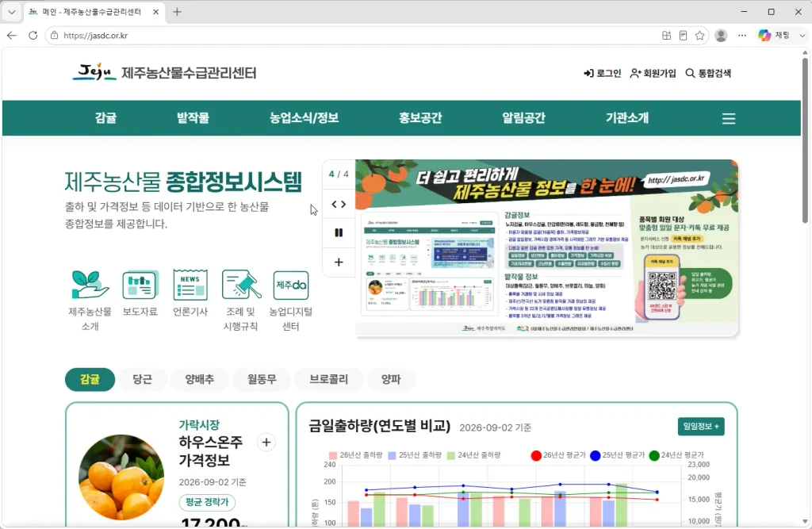This screenshot has width=812, height=529.
Task: Toggle 26년산 출하량 legend item
Action: pyautogui.click(x=356, y=455)
